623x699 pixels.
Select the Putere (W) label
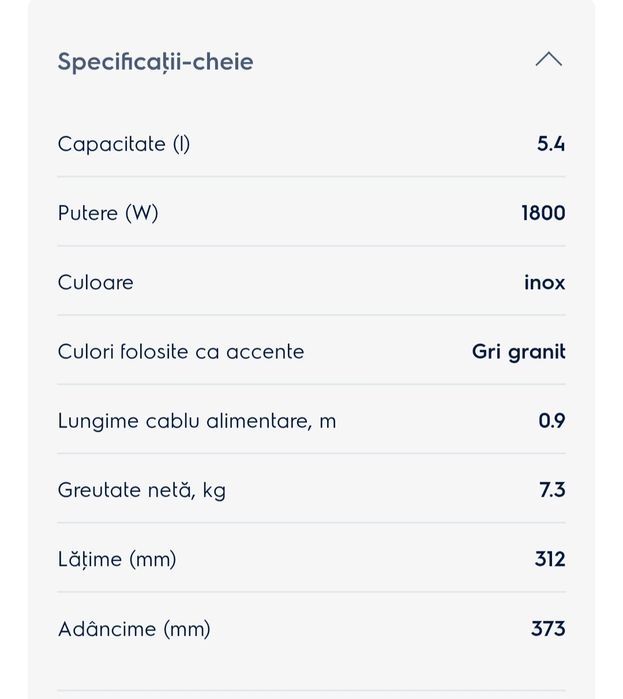point(108,213)
